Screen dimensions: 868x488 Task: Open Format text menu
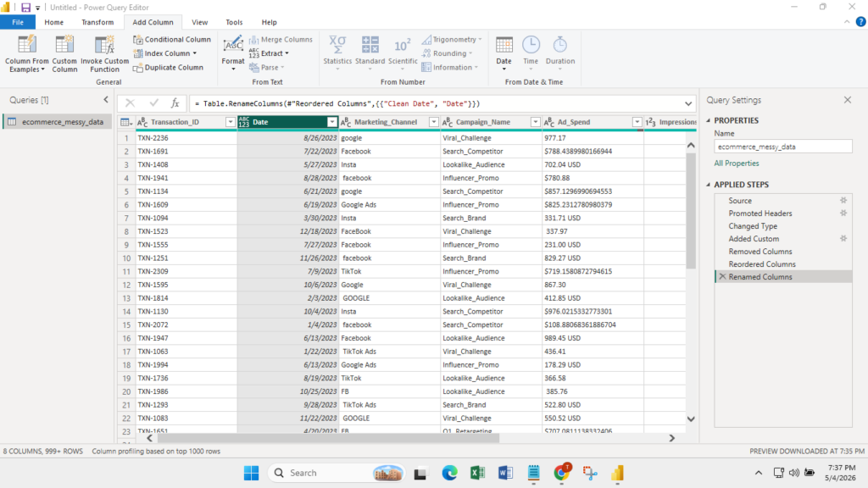233,53
